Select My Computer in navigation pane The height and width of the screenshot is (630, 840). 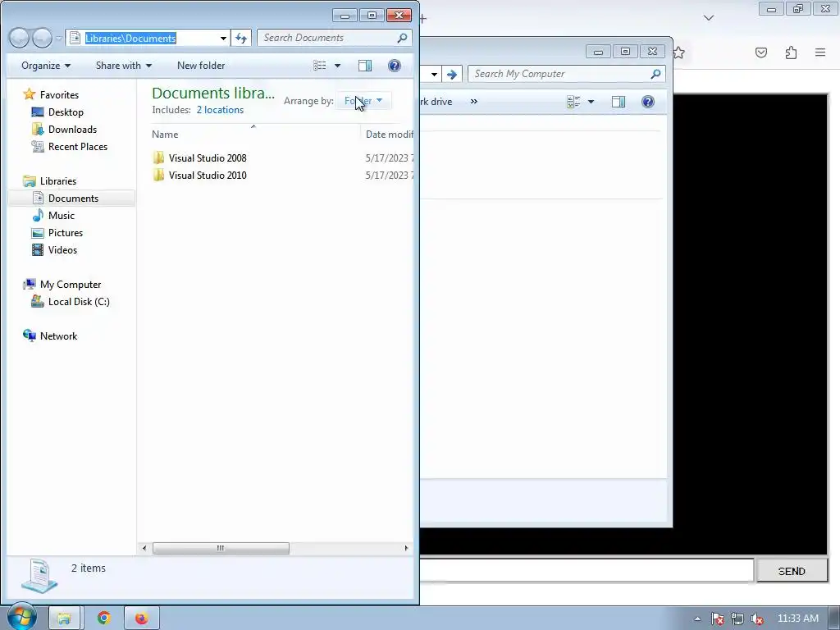point(71,285)
